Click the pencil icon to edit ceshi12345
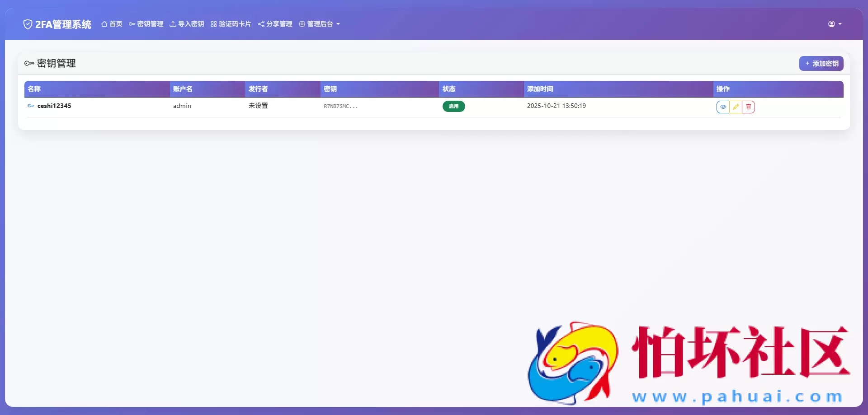Viewport: 868px width, 415px height. (x=736, y=107)
